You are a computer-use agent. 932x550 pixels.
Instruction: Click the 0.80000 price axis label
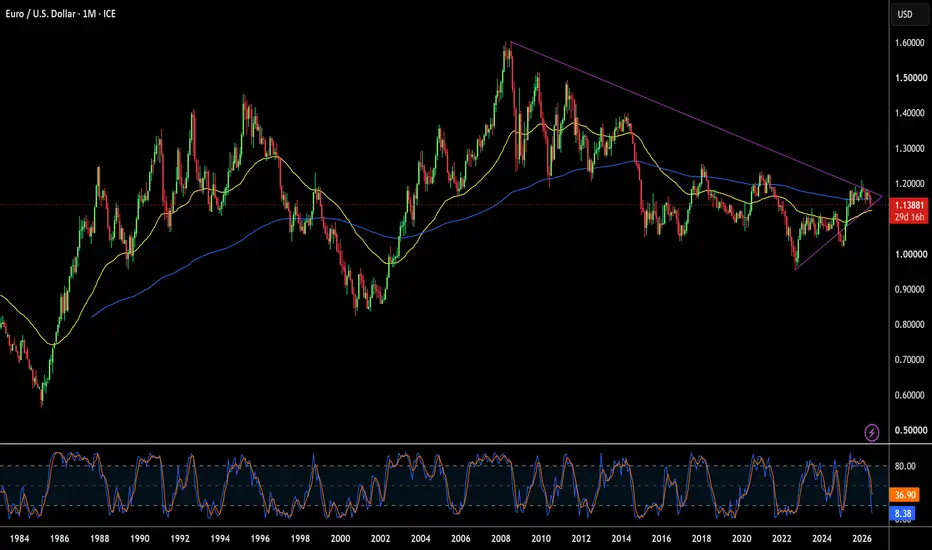910,325
